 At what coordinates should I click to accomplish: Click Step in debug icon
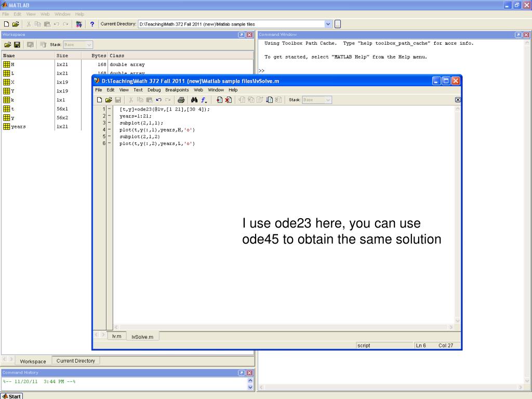(251, 100)
